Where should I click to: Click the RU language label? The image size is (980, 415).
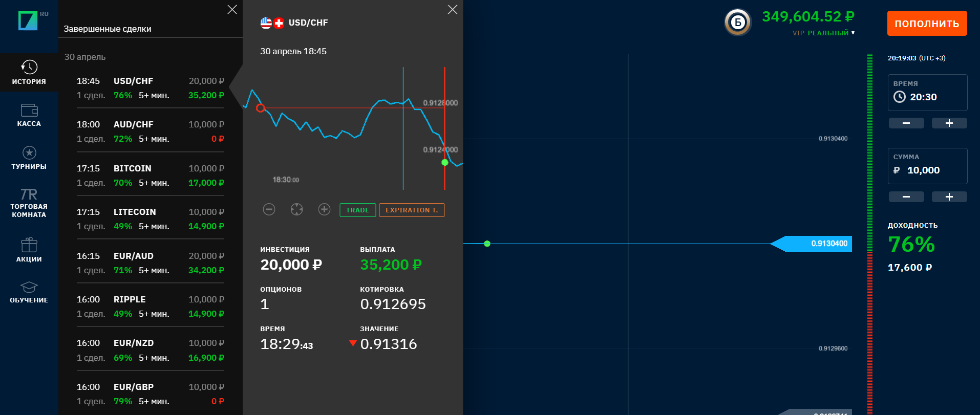click(x=44, y=14)
